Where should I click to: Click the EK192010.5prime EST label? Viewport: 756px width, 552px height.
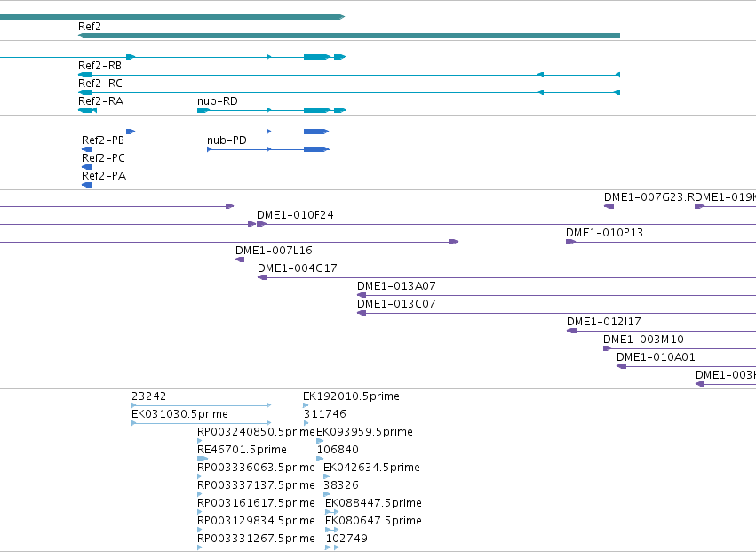pyautogui.click(x=351, y=396)
